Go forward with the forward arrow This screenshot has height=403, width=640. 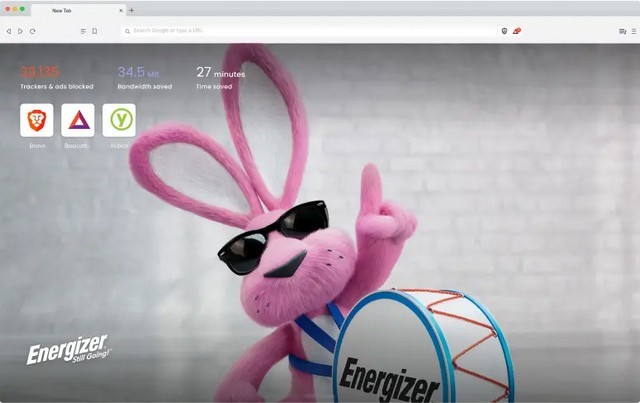(x=20, y=31)
